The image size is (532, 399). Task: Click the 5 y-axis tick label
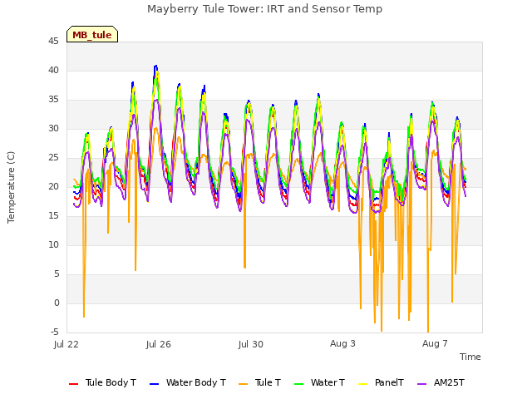coord(57,273)
